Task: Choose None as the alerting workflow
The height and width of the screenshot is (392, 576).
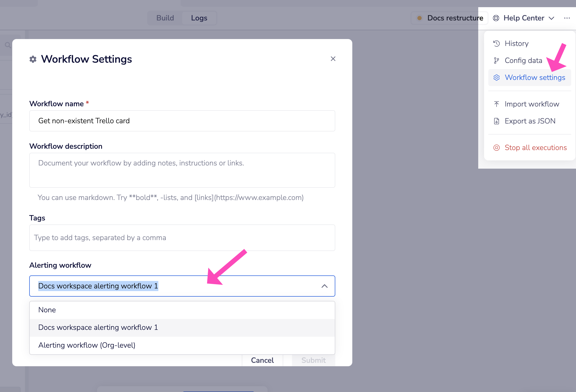Action: pos(47,310)
